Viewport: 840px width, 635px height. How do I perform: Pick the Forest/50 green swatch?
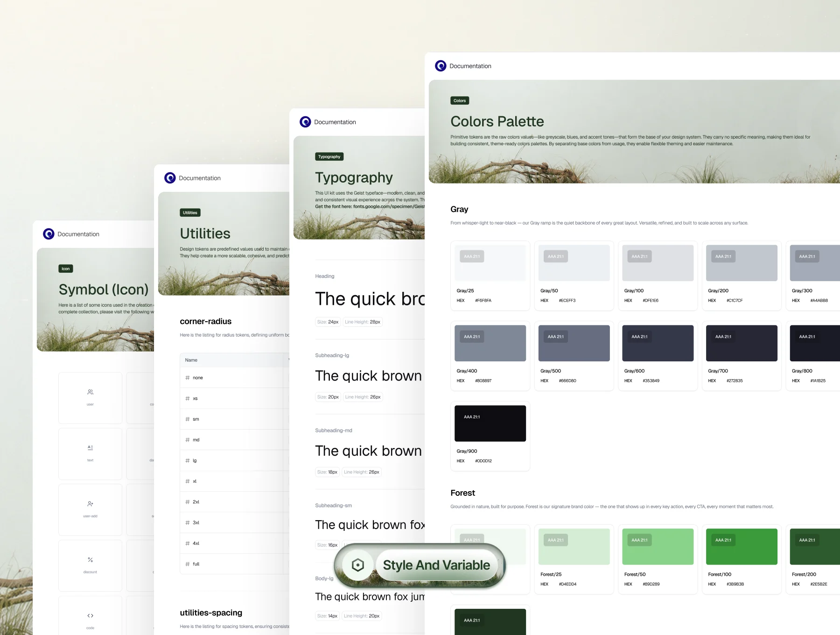click(658, 547)
